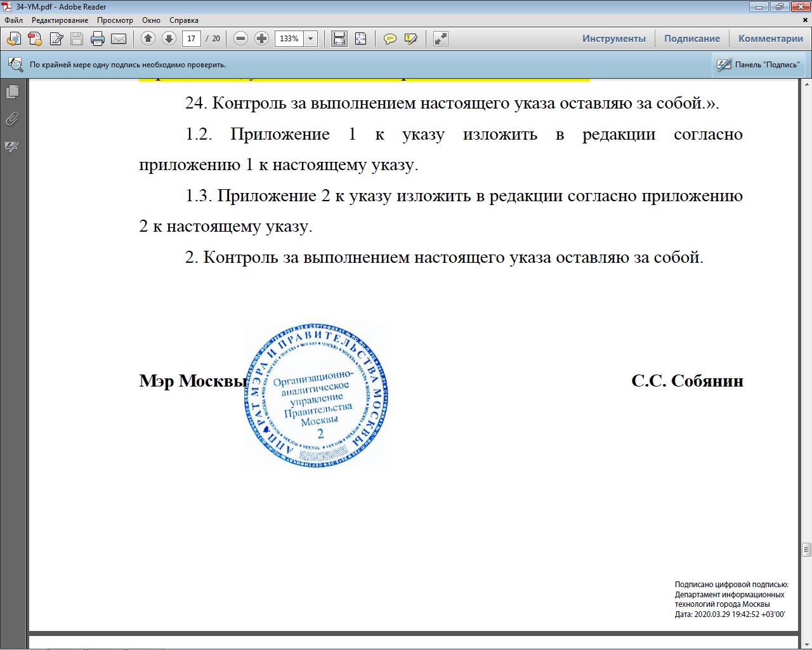812x650 pixels.
Task: Click the blue round stamp image
Action: [x=317, y=395]
